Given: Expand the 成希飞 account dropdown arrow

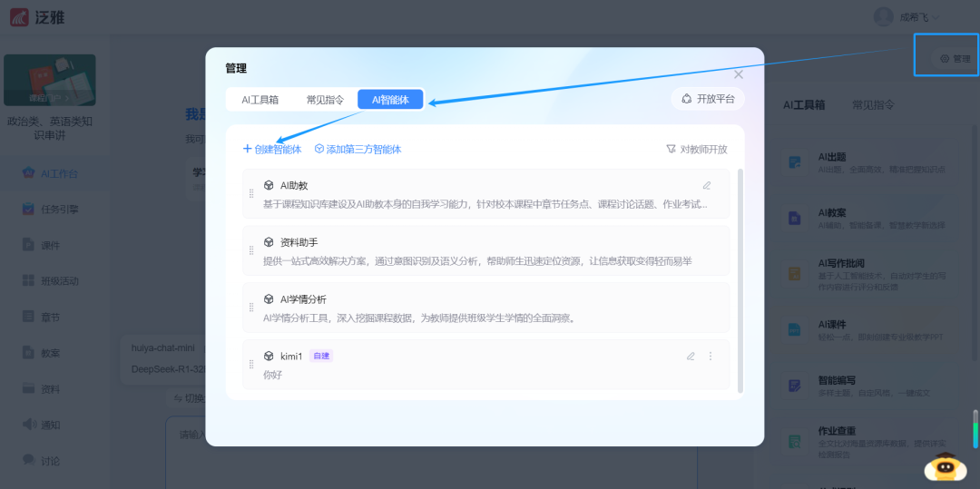Looking at the screenshot, I should click(935, 18).
